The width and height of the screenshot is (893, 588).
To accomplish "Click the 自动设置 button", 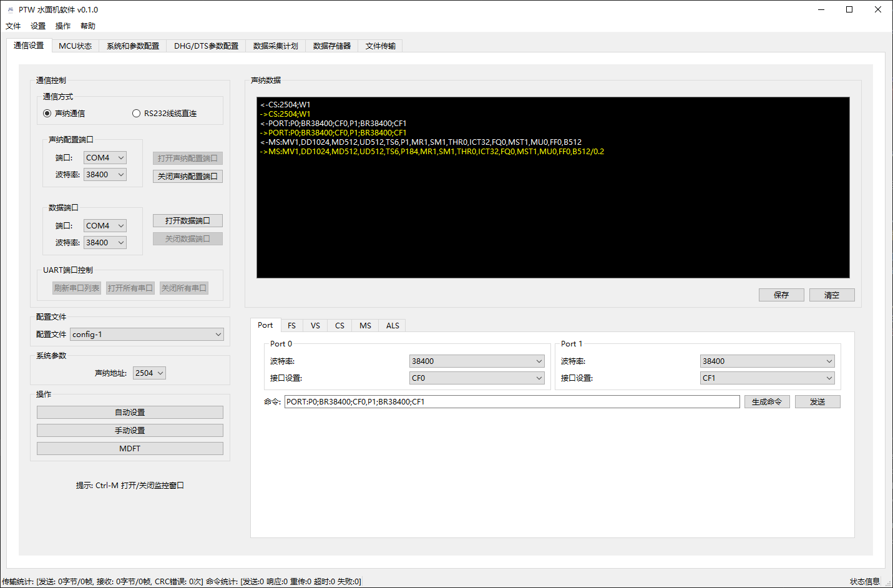I will (130, 413).
